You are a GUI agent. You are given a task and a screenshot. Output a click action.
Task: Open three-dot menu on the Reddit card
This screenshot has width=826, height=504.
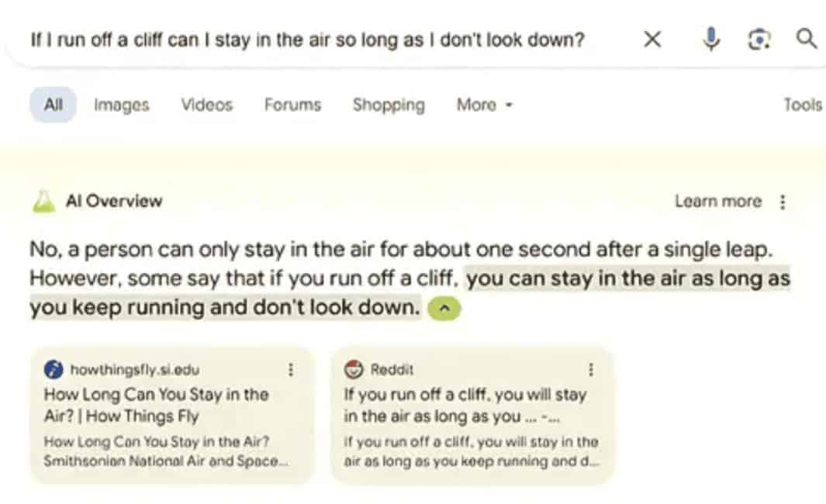pos(591,370)
